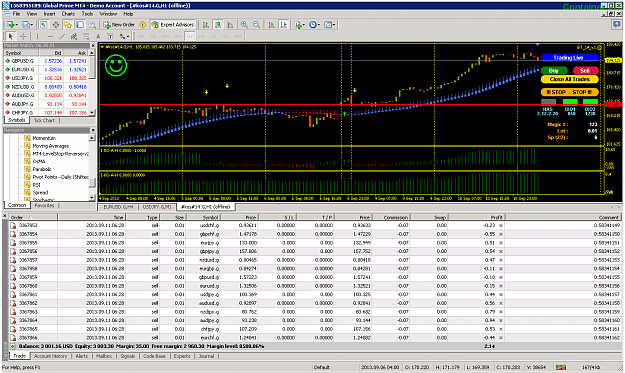Click the orange STOP button
This screenshot has width=625, height=373.
point(570,92)
